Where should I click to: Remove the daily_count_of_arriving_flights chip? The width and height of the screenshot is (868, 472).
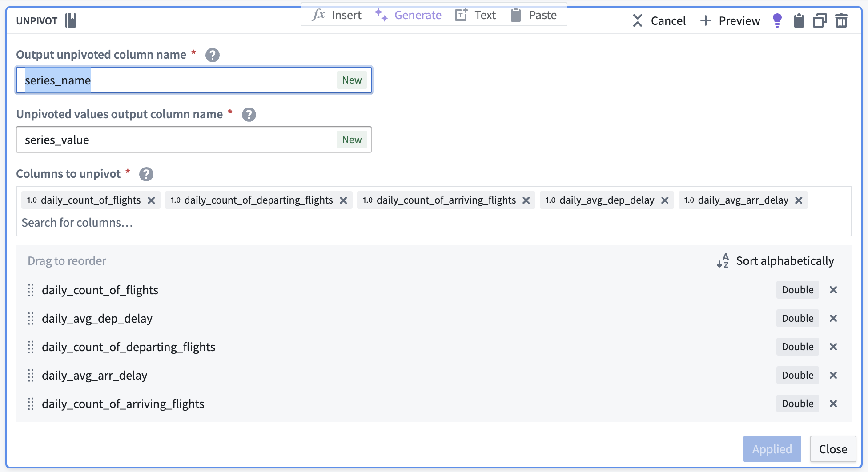526,200
